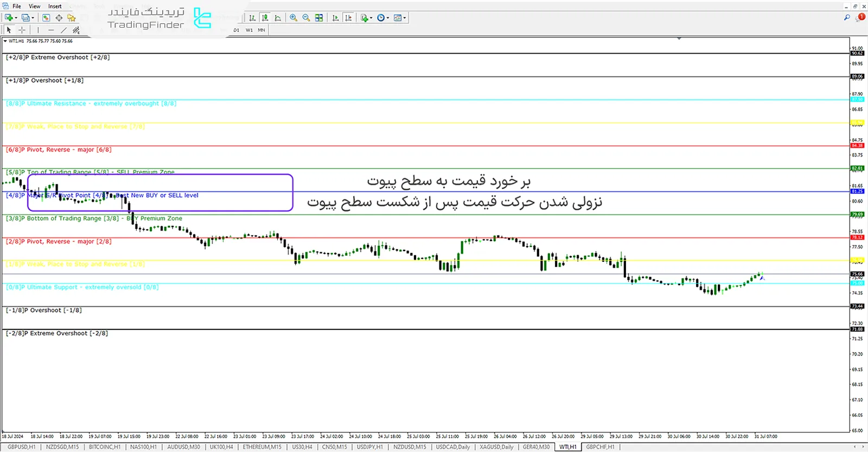
Task: Zoom out on the chart
Action: [x=306, y=18]
